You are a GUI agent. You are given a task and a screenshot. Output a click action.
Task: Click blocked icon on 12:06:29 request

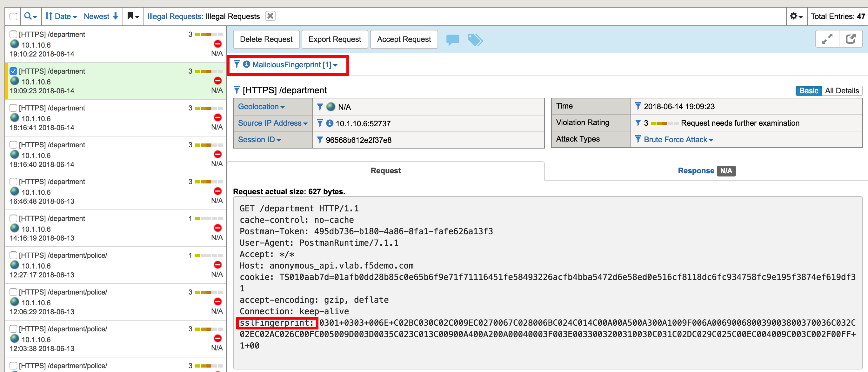[218, 302]
